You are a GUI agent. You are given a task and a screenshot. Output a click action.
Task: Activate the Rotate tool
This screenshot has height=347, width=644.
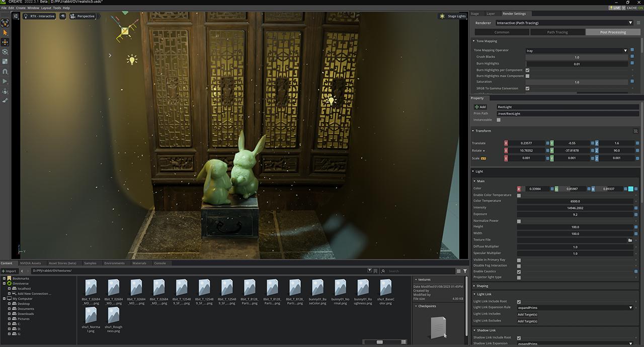coord(6,52)
